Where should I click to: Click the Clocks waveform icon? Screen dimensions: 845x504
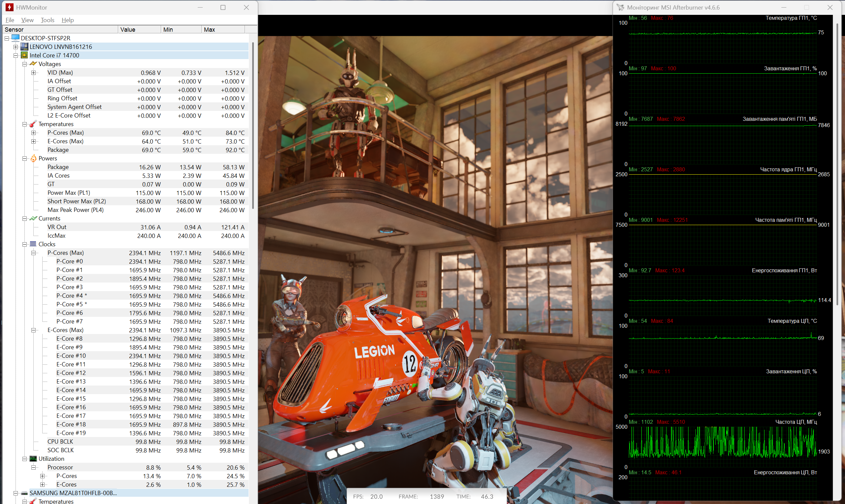coord(33,244)
